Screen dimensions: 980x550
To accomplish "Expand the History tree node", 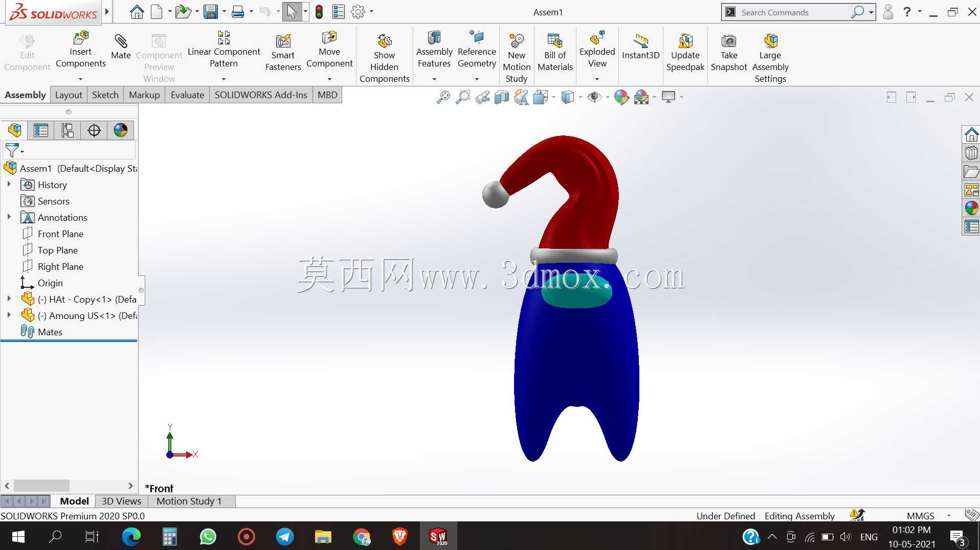I will (9, 185).
